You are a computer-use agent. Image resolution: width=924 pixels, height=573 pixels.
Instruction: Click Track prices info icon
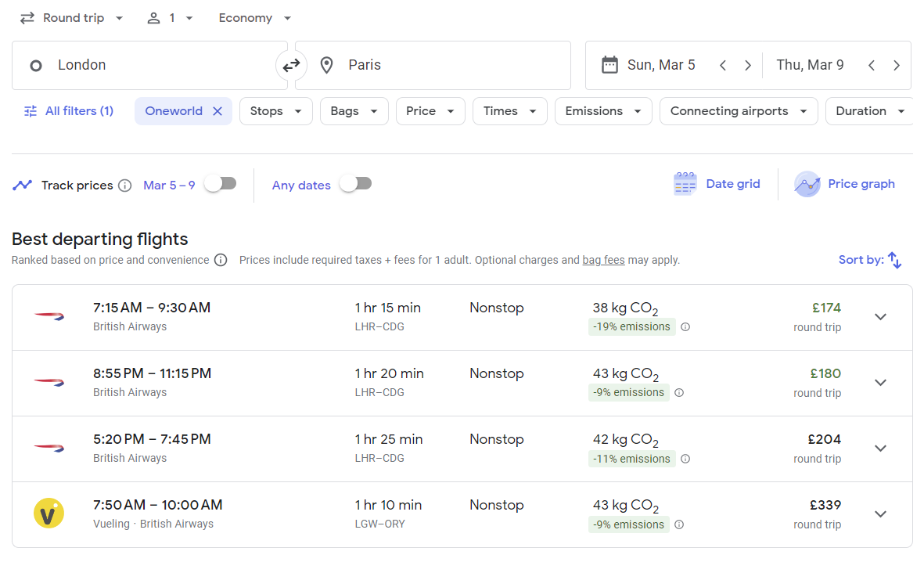pyautogui.click(x=125, y=186)
